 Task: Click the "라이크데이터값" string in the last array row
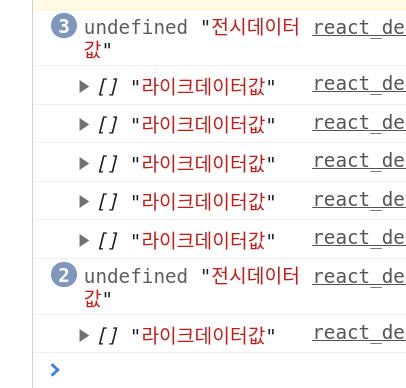coord(203,335)
